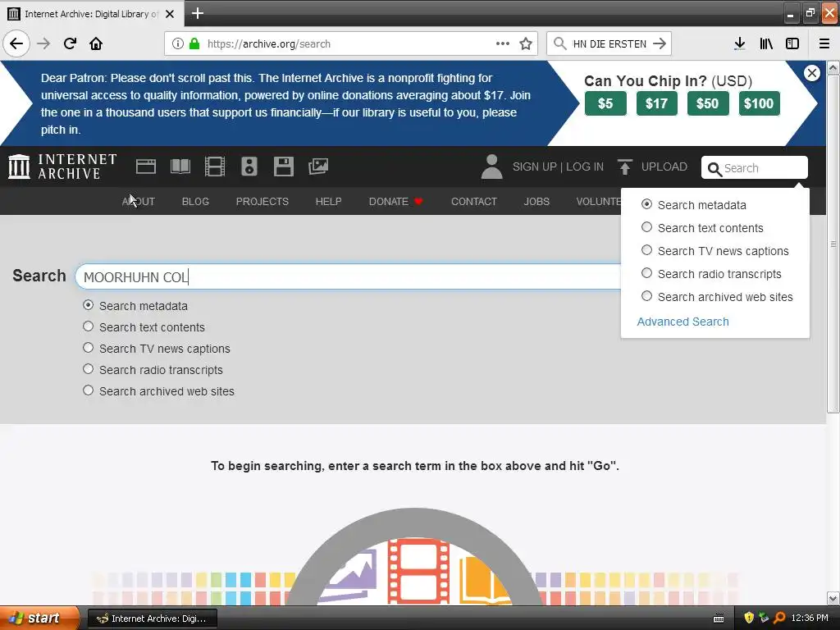Choose Search text contents in dropdown panel

pos(647,228)
